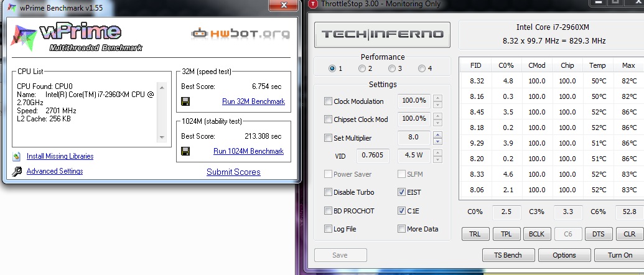Enable Log File checkbox
The height and width of the screenshot is (275, 644).
pyautogui.click(x=328, y=228)
